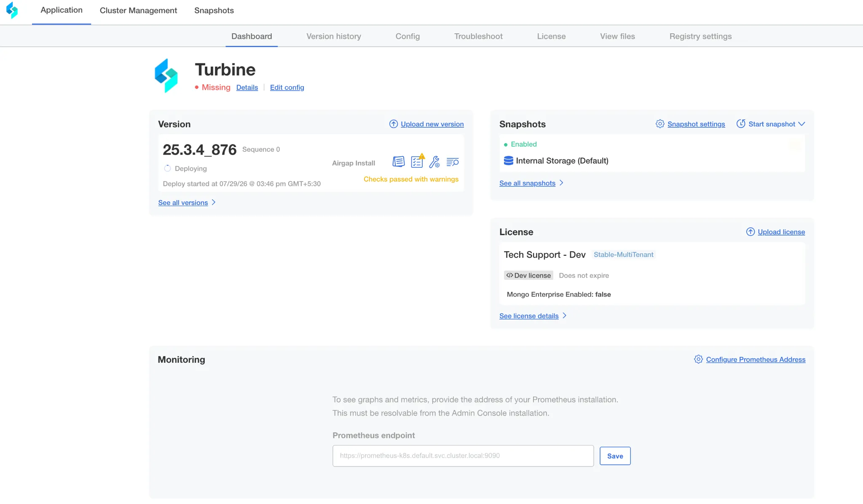Click the Upload license link
This screenshot has height=504, width=863.
point(781,232)
